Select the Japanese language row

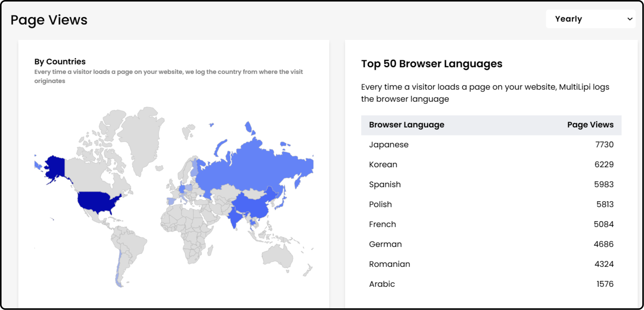click(x=491, y=145)
